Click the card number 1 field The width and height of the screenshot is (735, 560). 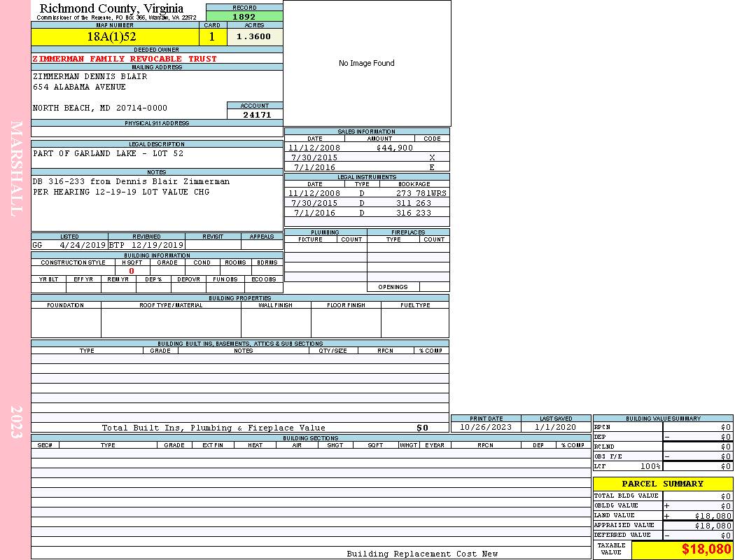coord(212,37)
